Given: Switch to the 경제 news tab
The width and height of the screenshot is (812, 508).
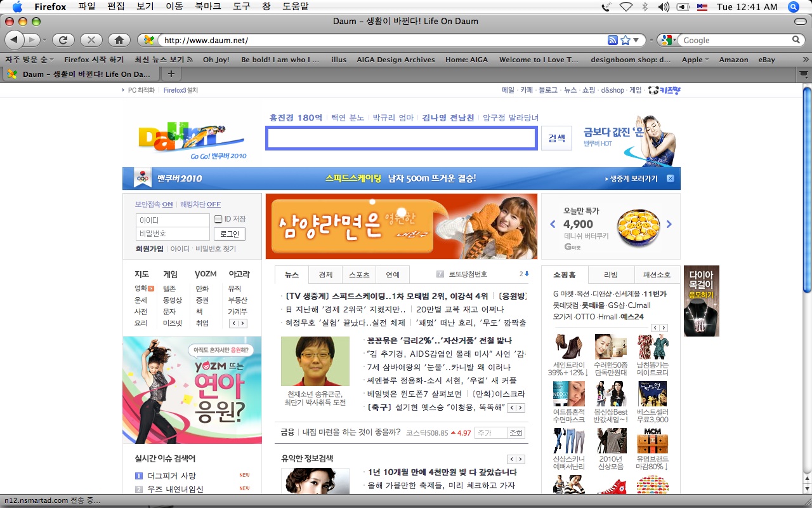Looking at the screenshot, I should tap(325, 275).
